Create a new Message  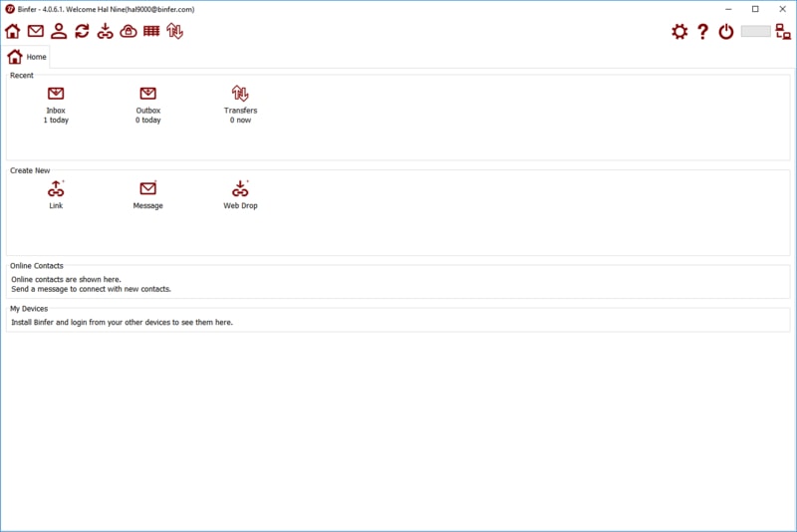click(x=147, y=194)
